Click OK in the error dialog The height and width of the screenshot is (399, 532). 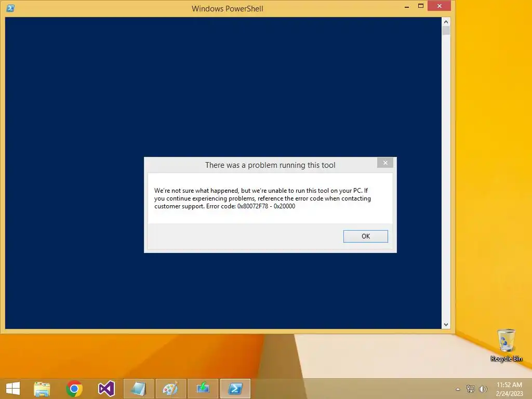[x=365, y=236]
